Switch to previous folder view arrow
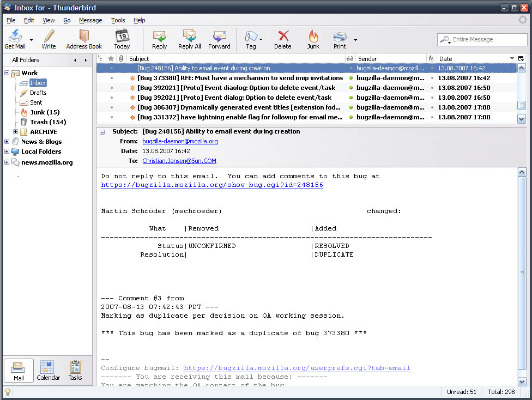Screen dimensions: 532x400 click(75, 60)
